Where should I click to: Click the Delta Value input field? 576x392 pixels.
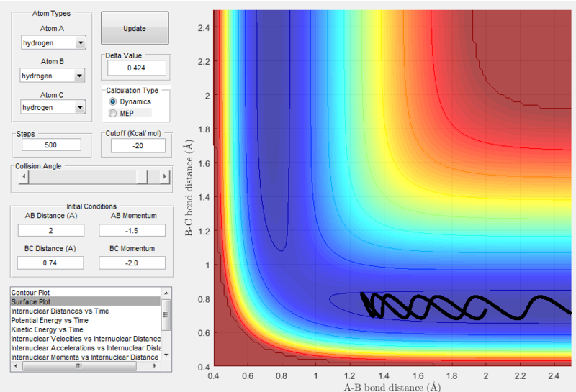click(x=136, y=68)
